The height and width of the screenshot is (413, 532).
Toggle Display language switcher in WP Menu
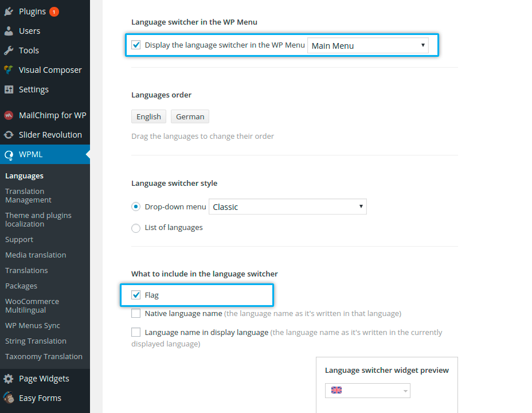pos(136,45)
